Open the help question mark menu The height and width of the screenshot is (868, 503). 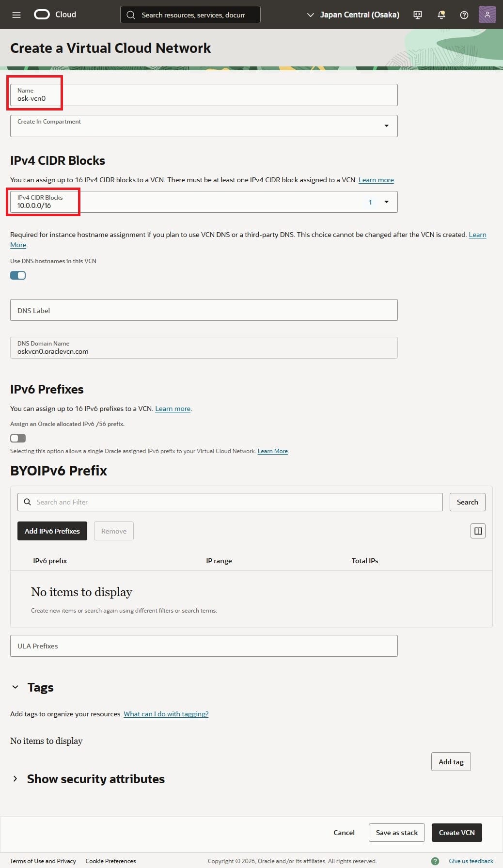(464, 15)
